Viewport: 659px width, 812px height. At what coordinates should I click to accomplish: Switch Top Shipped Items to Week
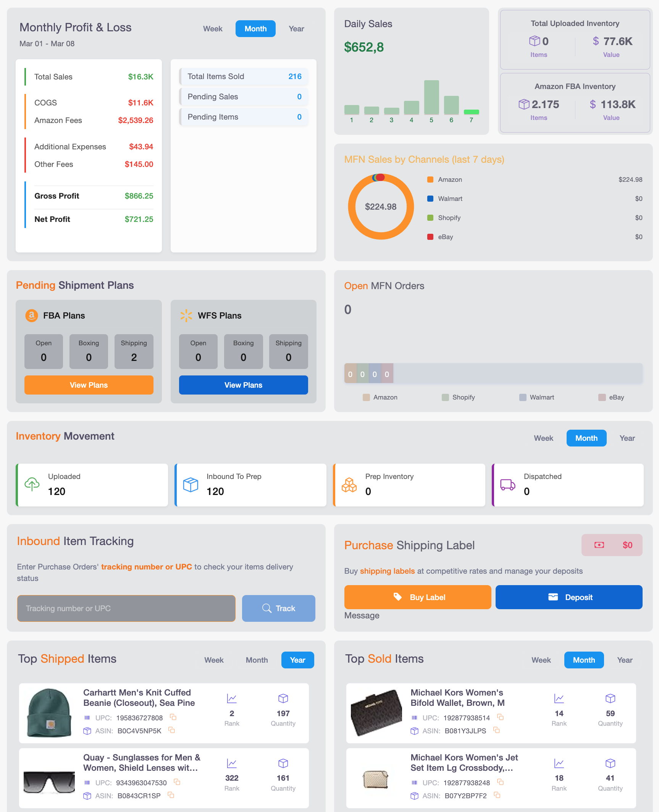tap(214, 660)
